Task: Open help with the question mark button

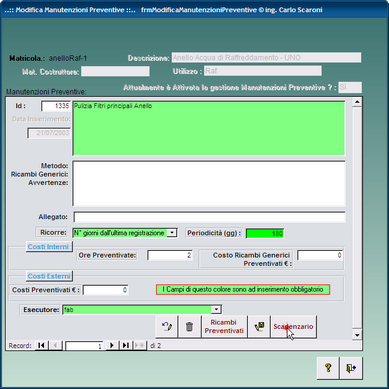Action: (328, 368)
